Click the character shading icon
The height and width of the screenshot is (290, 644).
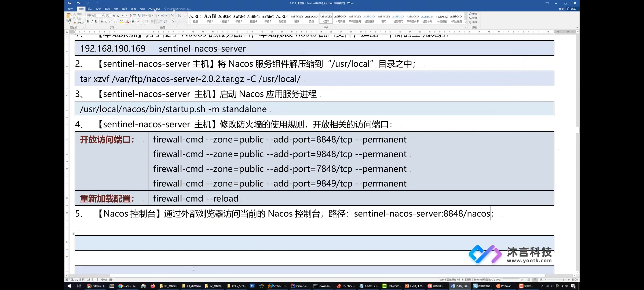133,21
